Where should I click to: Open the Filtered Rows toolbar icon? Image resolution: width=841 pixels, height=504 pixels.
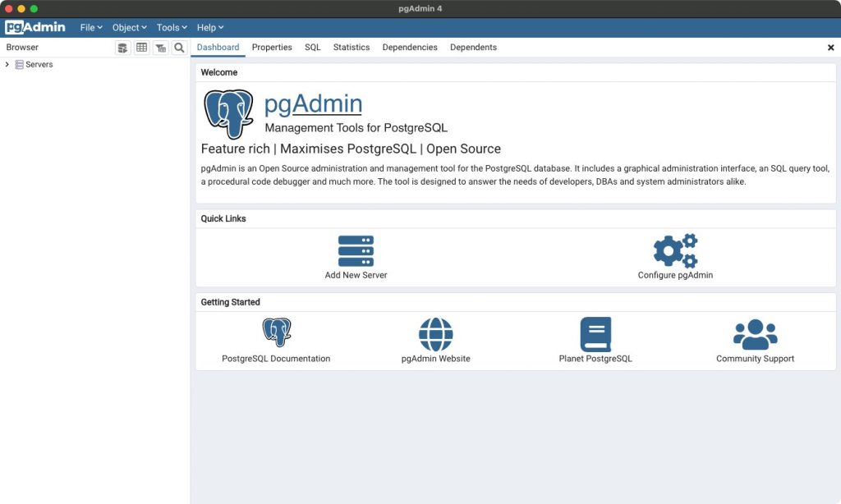pos(159,48)
